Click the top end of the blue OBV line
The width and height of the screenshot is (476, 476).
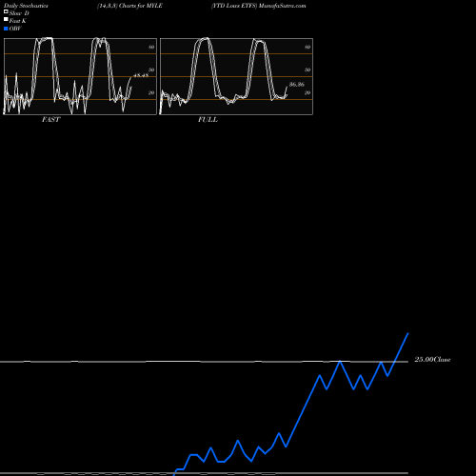(x=408, y=333)
